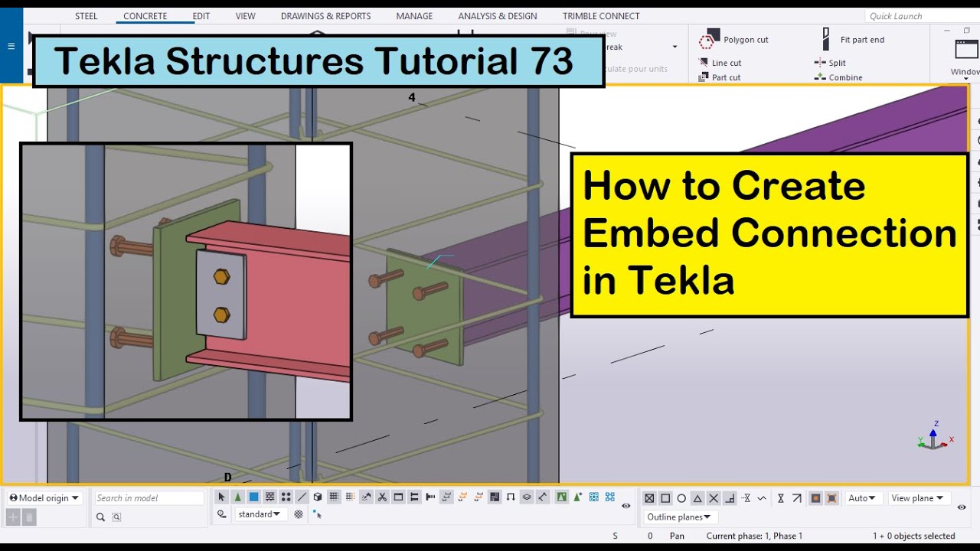Screen dimensions: 980x551
Task: Click the Snap to line extensions icon
Action: tap(746, 498)
